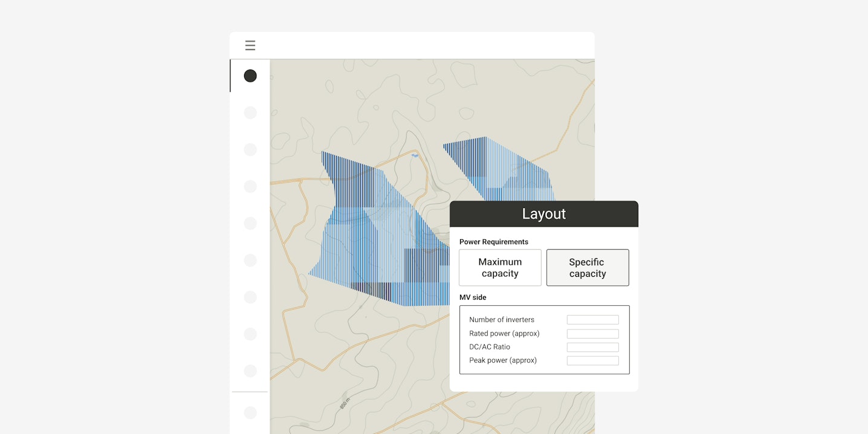Viewport: 868px width, 434px height.
Task: Click the 850 m contour label
Action: [344, 403]
